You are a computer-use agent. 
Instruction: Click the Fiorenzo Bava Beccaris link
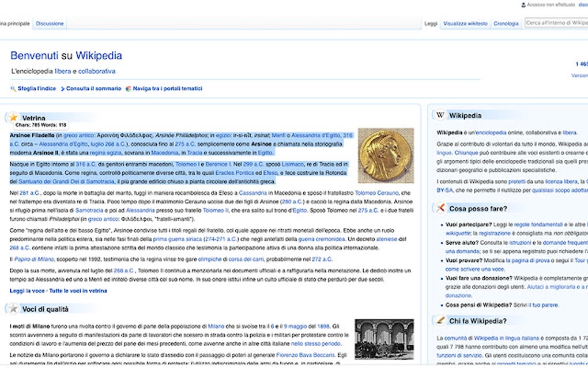pyautogui.click(x=306, y=355)
